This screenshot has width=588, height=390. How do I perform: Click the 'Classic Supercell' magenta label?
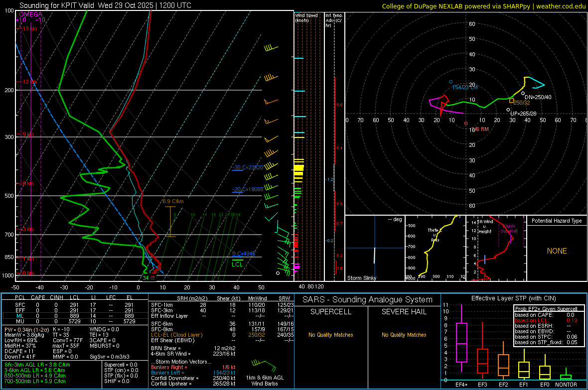coord(509,229)
